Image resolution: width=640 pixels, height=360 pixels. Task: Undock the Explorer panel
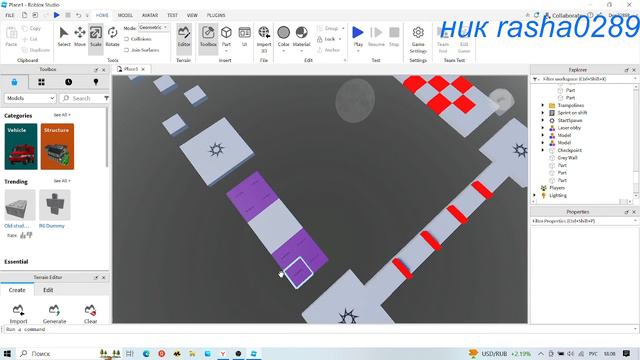(x=627, y=70)
